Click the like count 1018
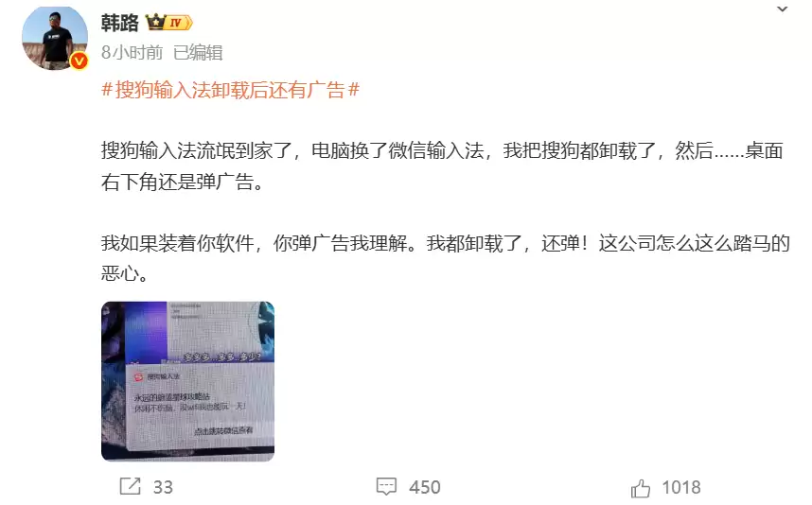This screenshot has height=505, width=812. pyautogui.click(x=681, y=487)
